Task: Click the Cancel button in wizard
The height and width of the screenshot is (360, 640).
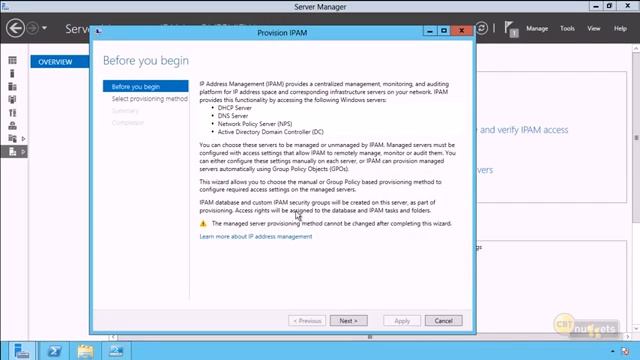Action: pos(444,321)
